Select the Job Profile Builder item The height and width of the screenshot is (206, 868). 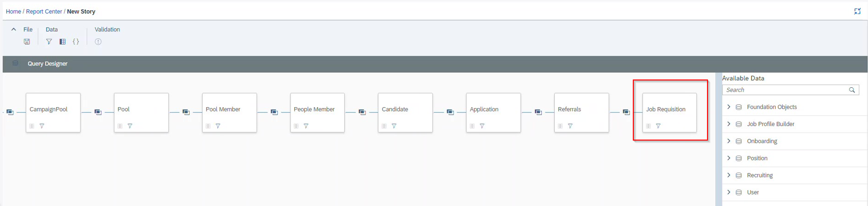pos(771,124)
